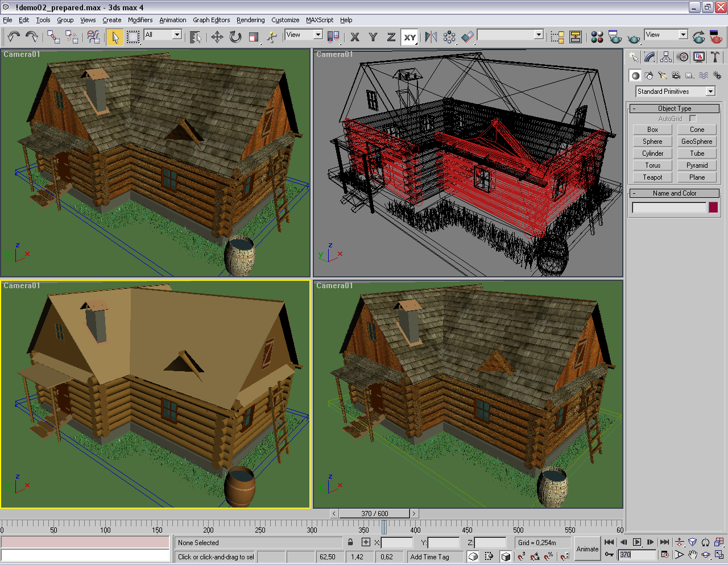
Task: Activate the Select and Rotate tool
Action: pyautogui.click(x=235, y=38)
